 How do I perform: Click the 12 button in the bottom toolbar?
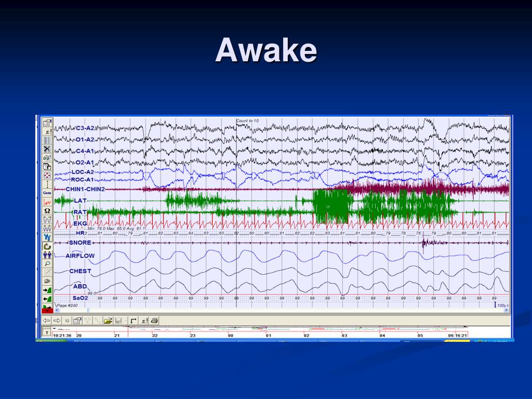click(67, 321)
